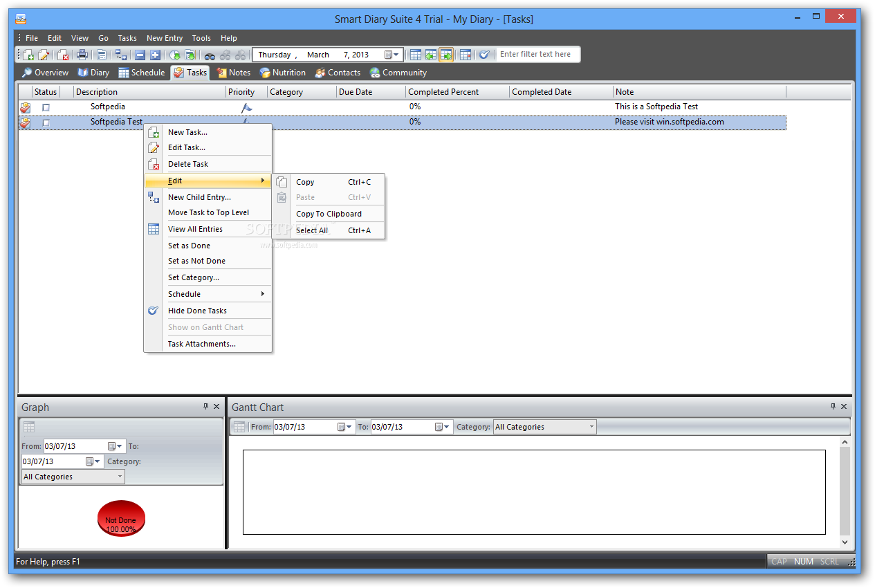
Task: Open the New Entry menu
Action: click(x=165, y=38)
